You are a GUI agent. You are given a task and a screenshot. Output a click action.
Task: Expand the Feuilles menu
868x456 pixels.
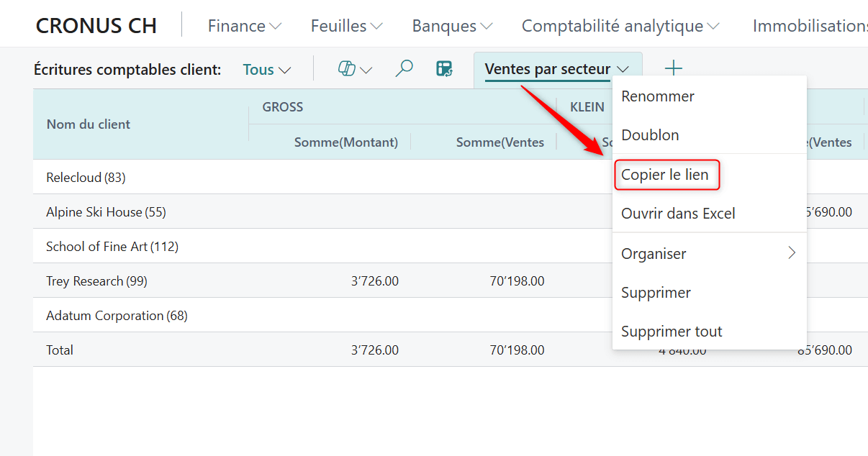346,26
